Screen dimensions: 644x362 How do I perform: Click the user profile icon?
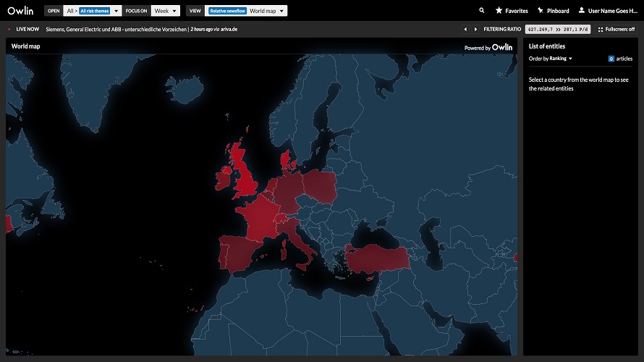(x=582, y=10)
